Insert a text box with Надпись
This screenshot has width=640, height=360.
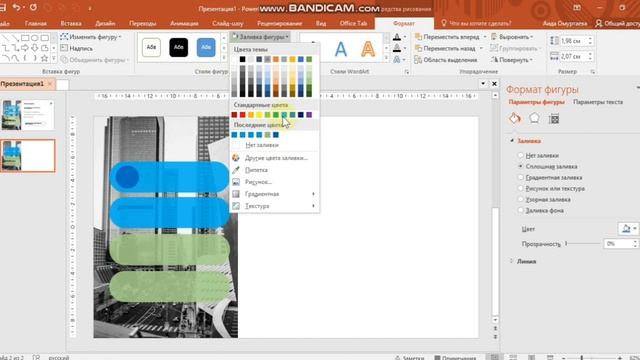pyautogui.click(x=77, y=48)
